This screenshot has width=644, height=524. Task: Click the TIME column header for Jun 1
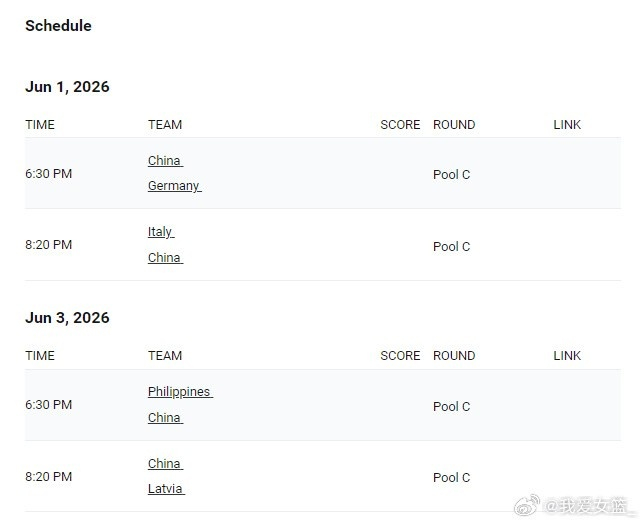click(40, 124)
